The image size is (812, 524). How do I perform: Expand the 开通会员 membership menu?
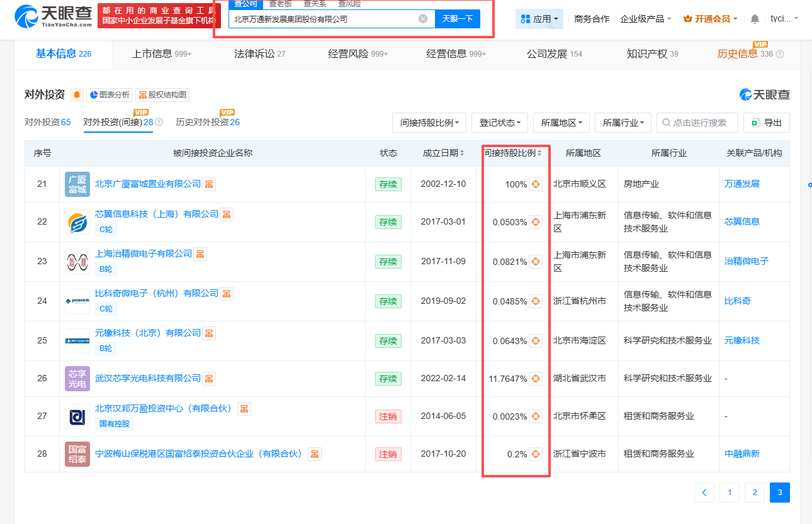(x=711, y=19)
